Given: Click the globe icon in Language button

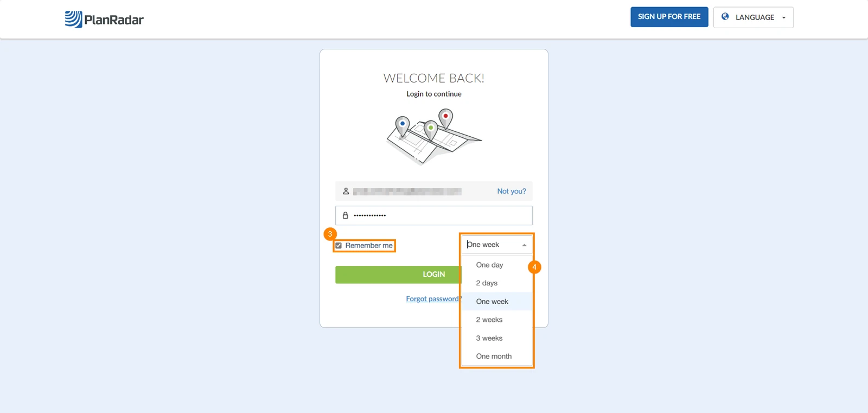Looking at the screenshot, I should coord(725,17).
